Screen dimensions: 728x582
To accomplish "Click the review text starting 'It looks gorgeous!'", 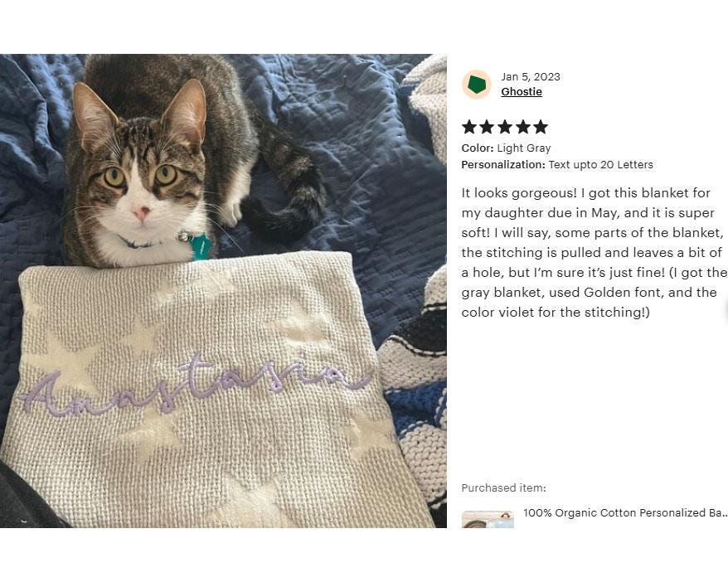I will [x=594, y=253].
